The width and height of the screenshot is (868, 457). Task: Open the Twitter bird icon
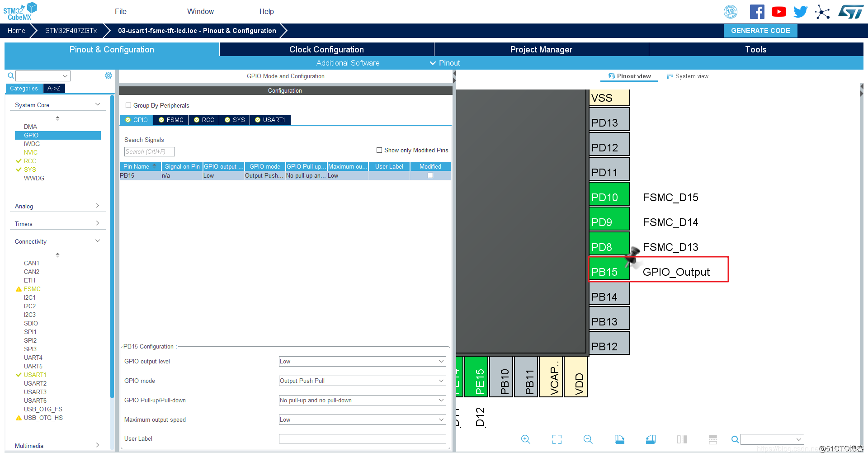(x=800, y=12)
